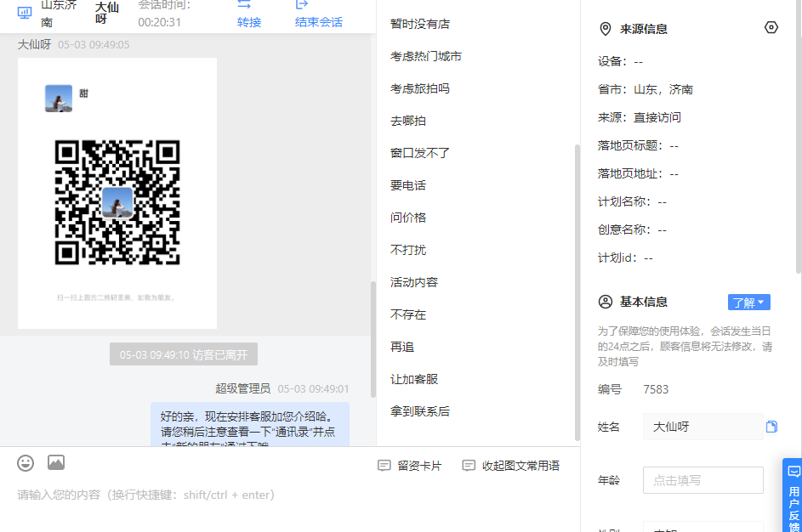Click the 收起图文常用语 icon

pyautogui.click(x=469, y=466)
